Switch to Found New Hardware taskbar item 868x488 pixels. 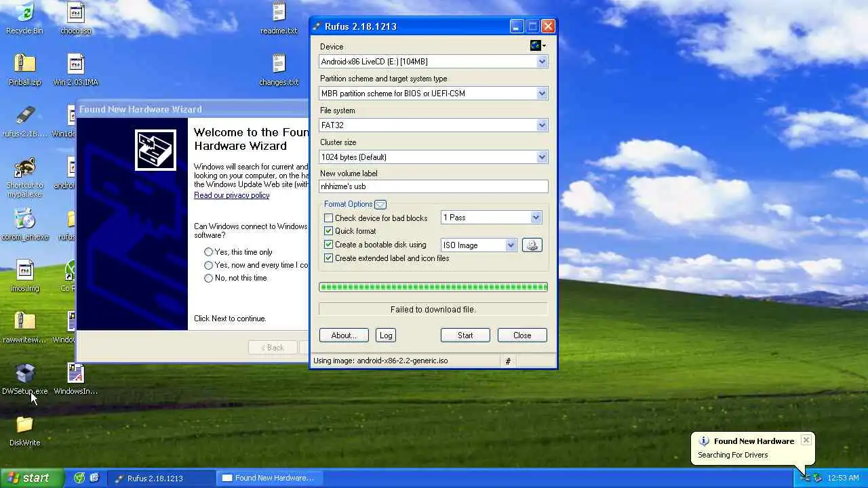(x=270, y=478)
